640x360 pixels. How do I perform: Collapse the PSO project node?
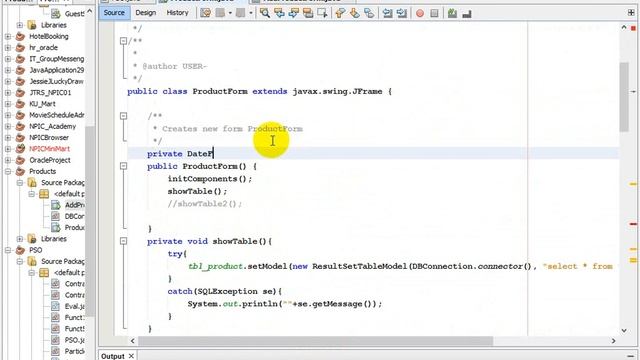8,250
